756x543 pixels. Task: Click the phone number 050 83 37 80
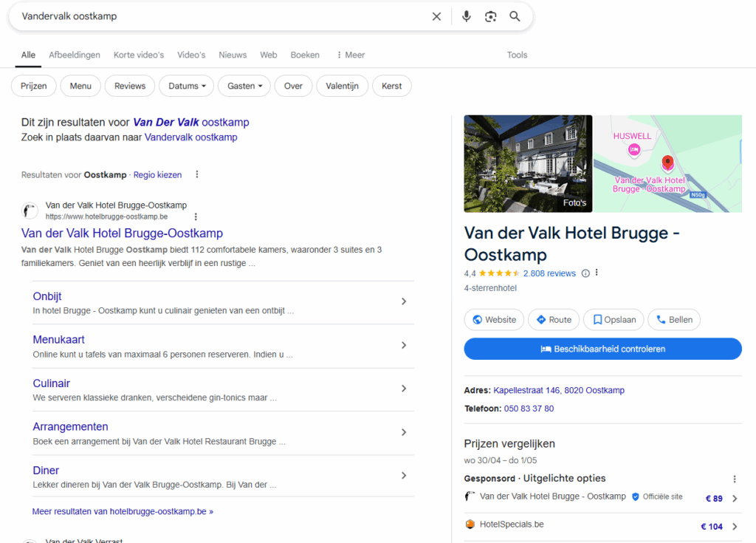click(x=529, y=409)
